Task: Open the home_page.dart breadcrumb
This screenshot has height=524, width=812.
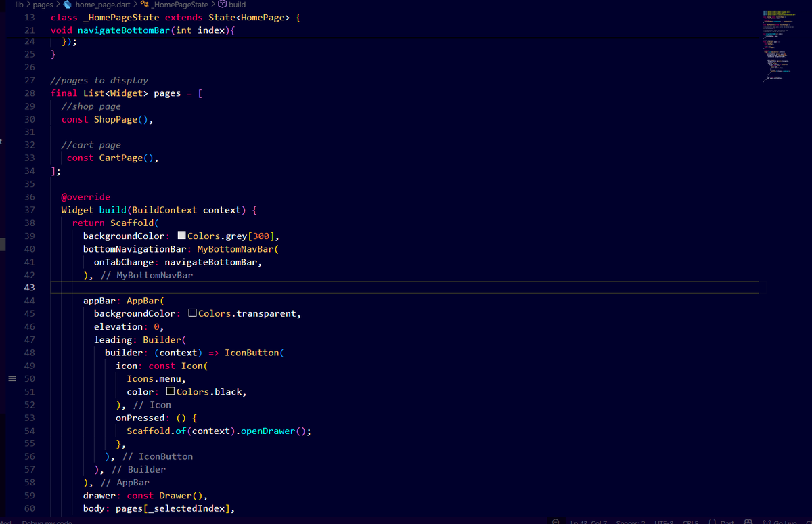Action: [104, 5]
